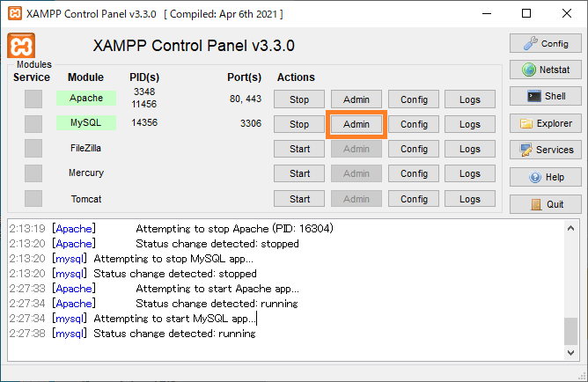
Task: Stop the MySQL module
Action: [x=299, y=124]
